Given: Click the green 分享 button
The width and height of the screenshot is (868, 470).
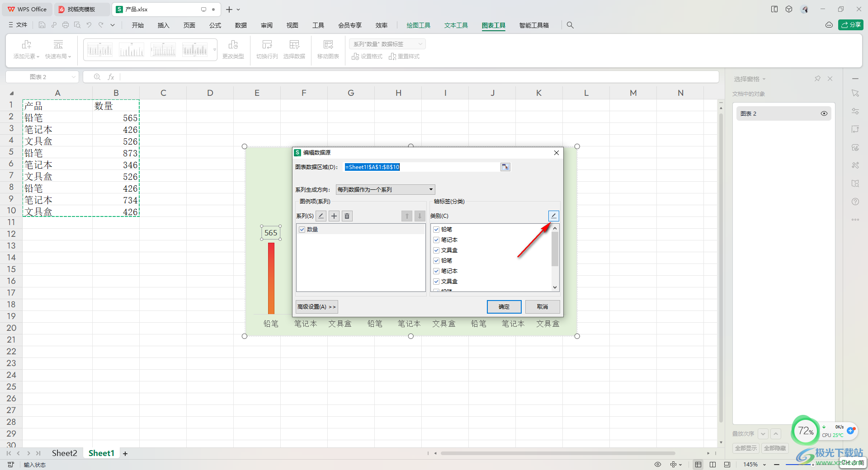Looking at the screenshot, I should point(851,25).
